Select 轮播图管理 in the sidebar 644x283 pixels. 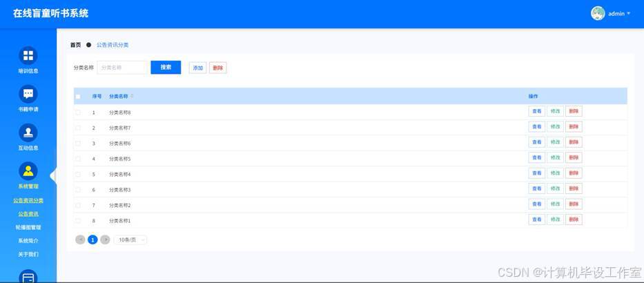tap(28, 227)
